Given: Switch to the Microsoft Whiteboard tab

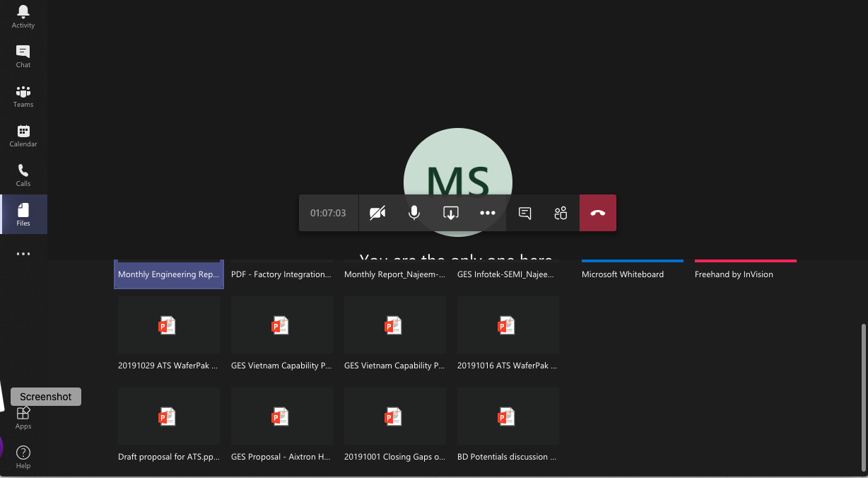Looking at the screenshot, I should 623,274.
